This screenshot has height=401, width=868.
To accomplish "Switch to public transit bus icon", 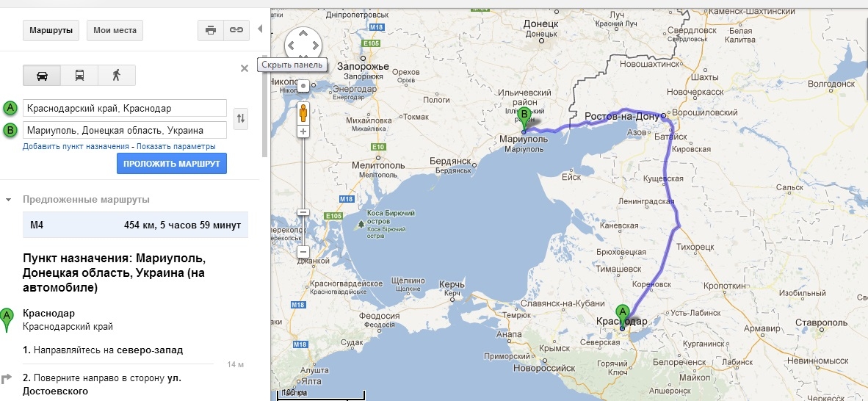I will (79, 76).
